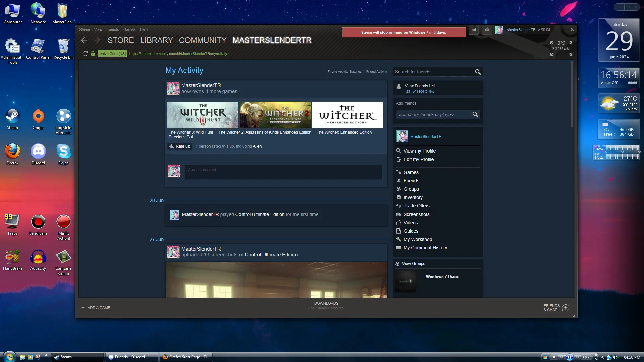
Task: Open The Witcher 2 Assassins of Kings thumbnail
Action: point(275,115)
